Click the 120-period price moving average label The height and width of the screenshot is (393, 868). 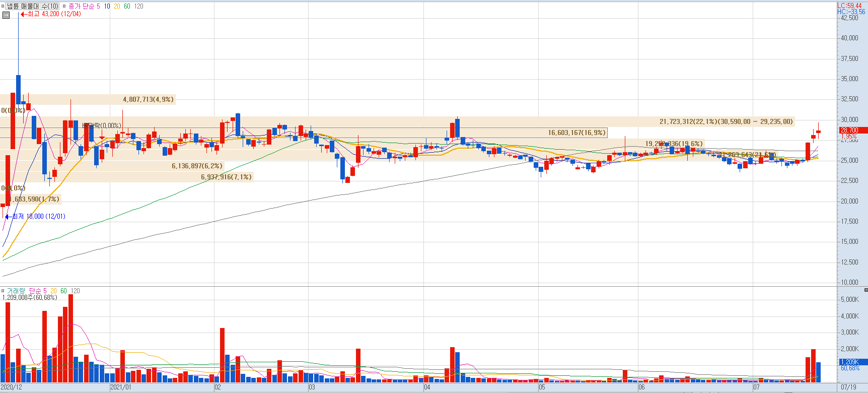pyautogui.click(x=138, y=6)
